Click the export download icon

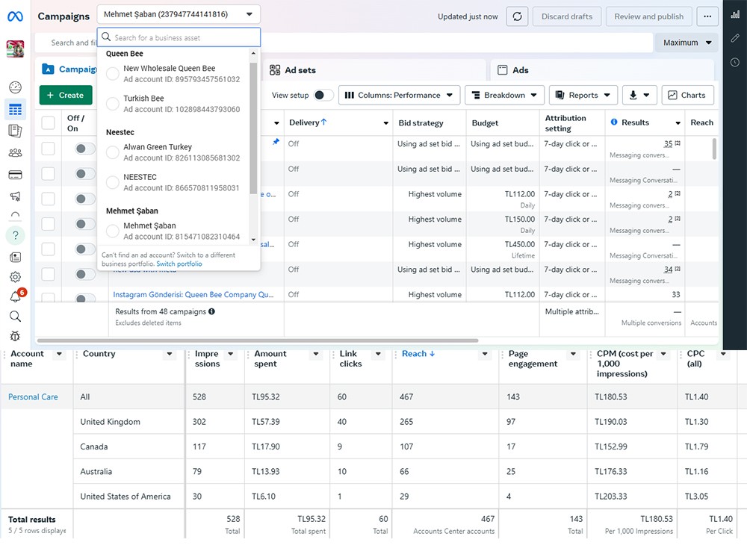click(x=639, y=96)
